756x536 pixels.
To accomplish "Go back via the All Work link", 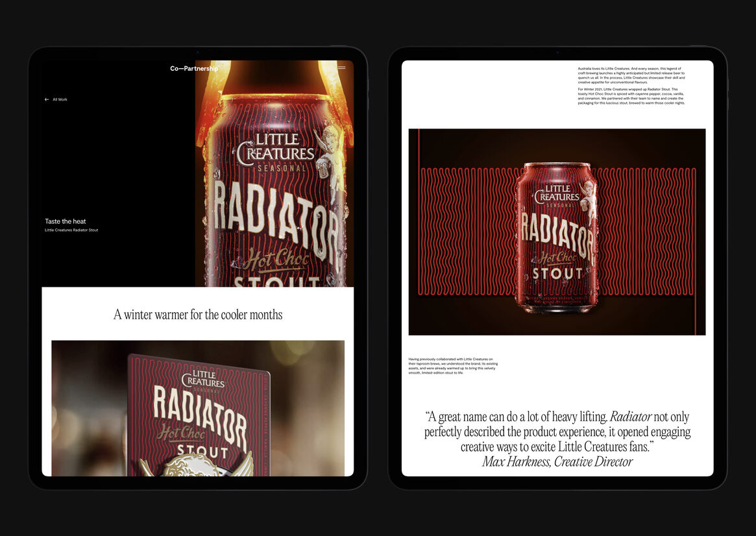I will pyautogui.click(x=60, y=100).
